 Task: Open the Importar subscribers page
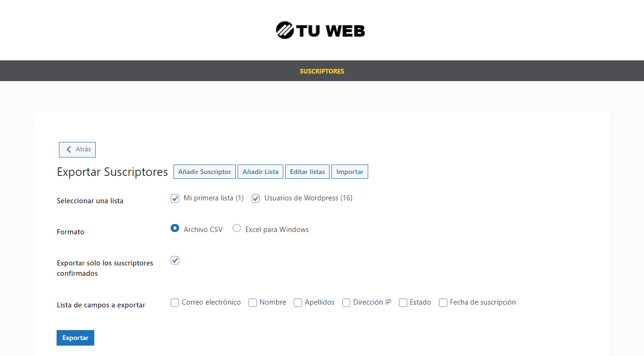[x=350, y=172]
